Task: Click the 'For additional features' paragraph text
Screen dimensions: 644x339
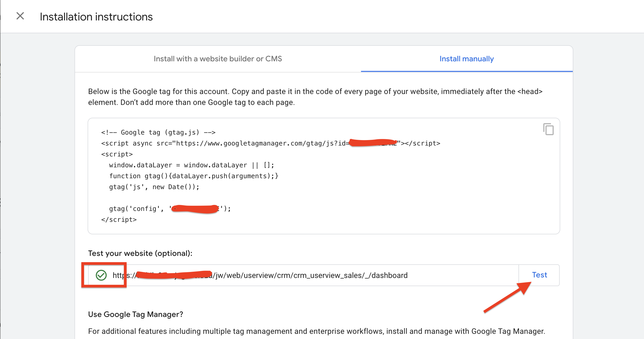Action: 316,331
